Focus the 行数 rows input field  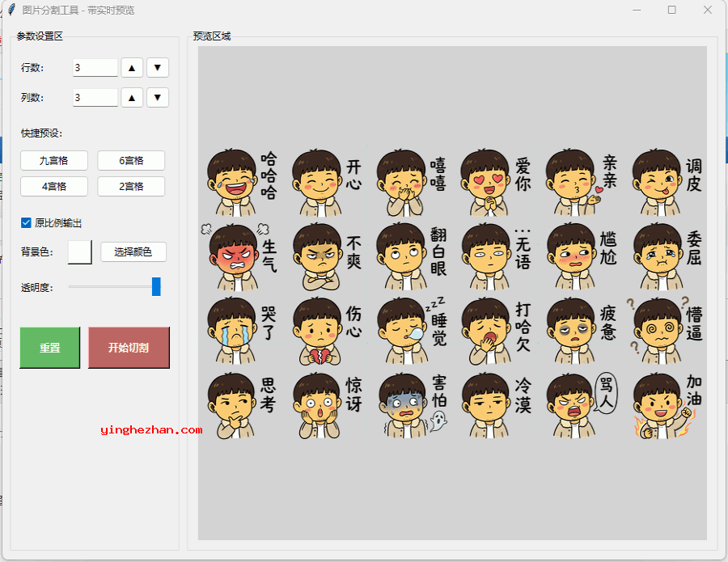coord(95,68)
